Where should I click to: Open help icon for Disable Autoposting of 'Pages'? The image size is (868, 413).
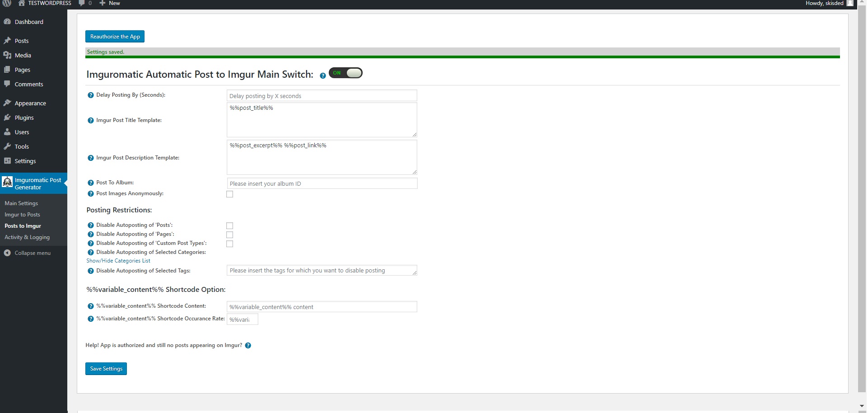[91, 235]
